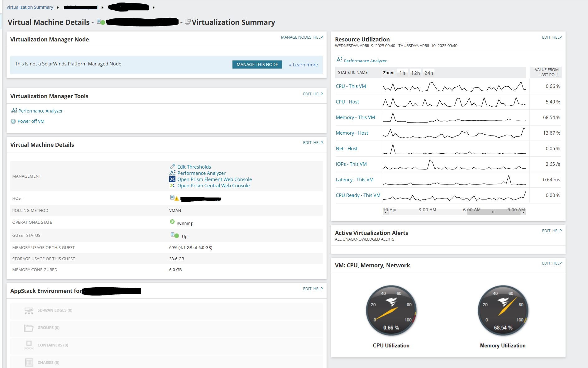Image resolution: width=588 pixels, height=368 pixels.
Task: Click the host warning icon in the Host row
Action: click(x=174, y=198)
